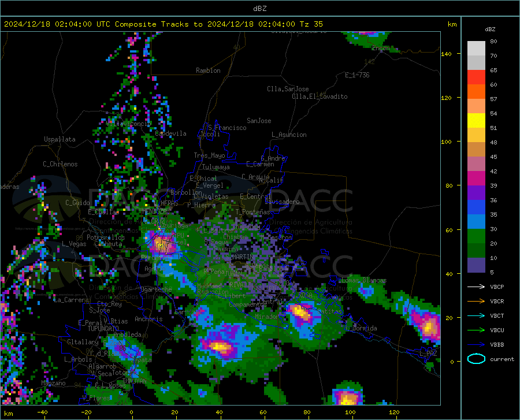
Task: Click the 'Gltallary' map label
Action: [83, 342]
